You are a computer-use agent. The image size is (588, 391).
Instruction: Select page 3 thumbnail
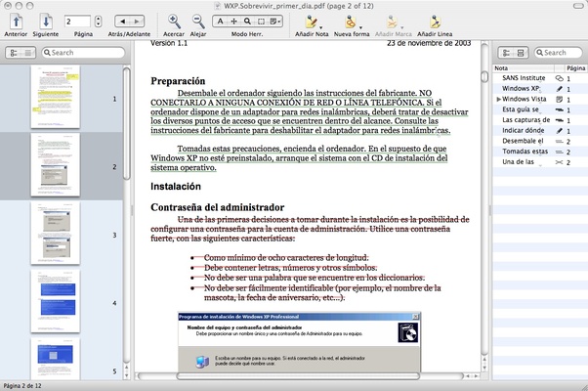pyautogui.click(x=55, y=233)
